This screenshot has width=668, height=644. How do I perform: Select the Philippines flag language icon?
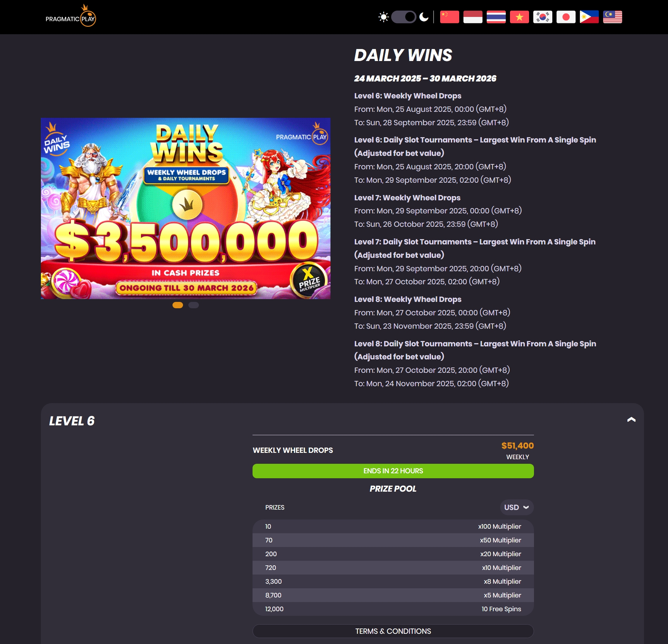[x=589, y=17]
